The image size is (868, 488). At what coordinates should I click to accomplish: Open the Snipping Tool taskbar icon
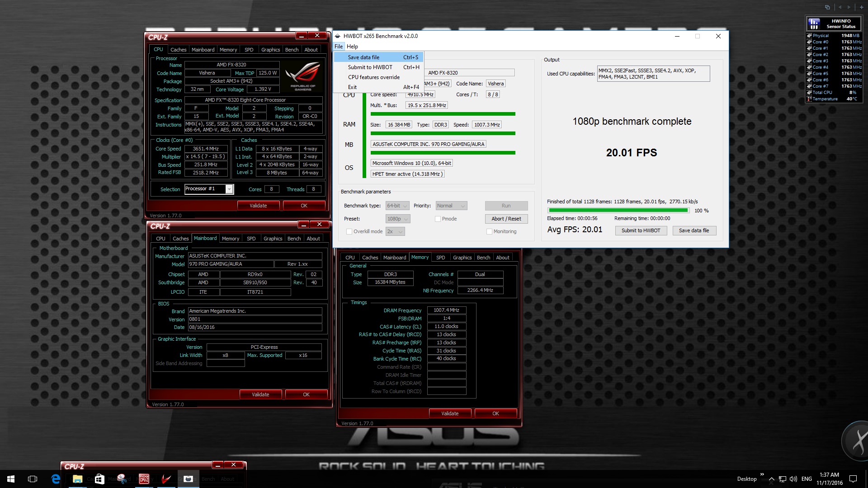(x=122, y=479)
